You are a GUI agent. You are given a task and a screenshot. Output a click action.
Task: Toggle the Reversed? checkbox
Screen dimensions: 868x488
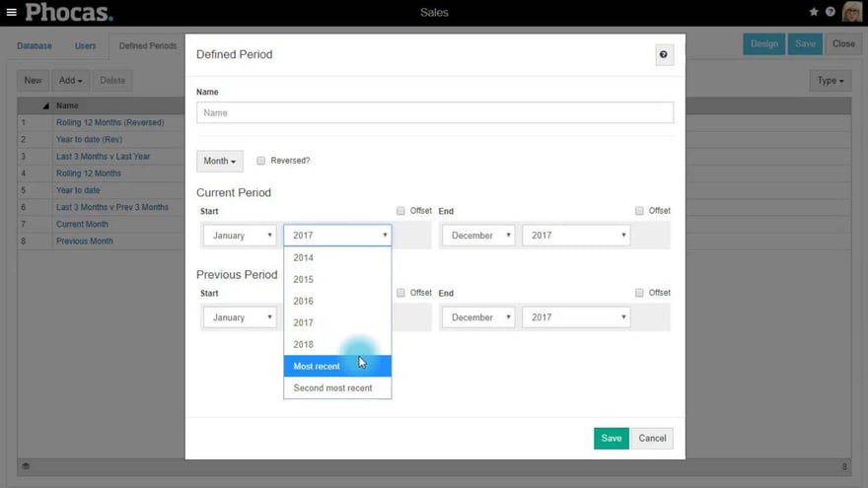click(x=260, y=161)
